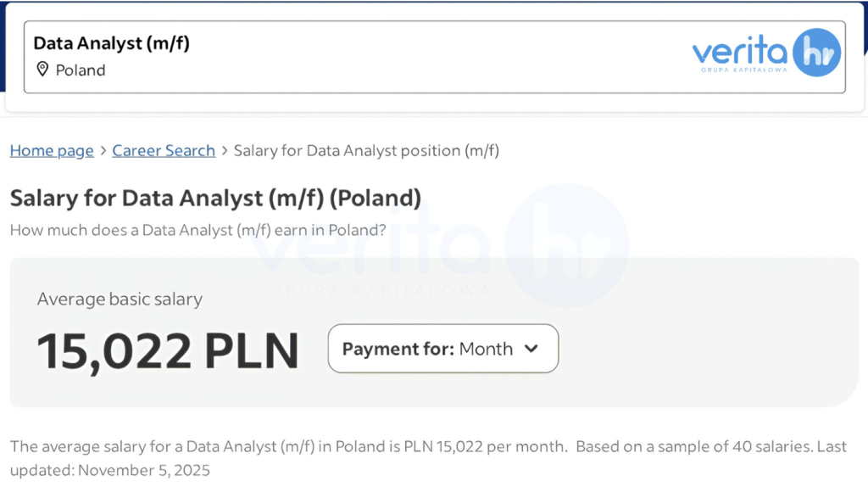Screen dimensions: 868x498
Task: Expand the down arrow next to Month
Action: (531, 349)
